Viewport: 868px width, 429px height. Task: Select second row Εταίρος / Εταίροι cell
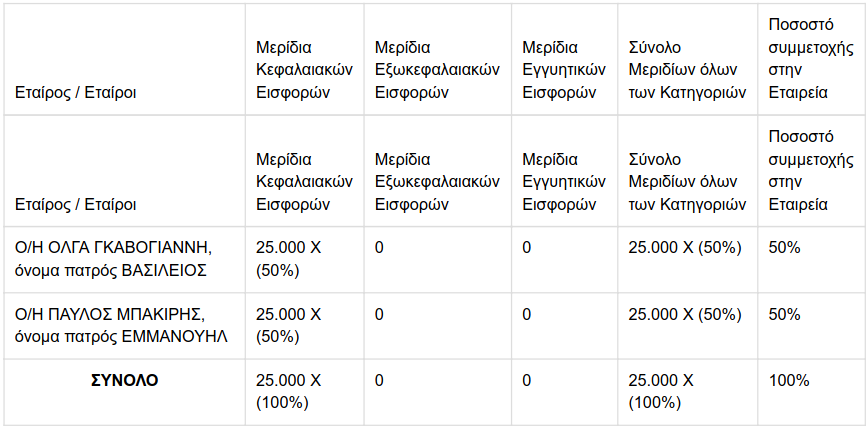[125, 171]
